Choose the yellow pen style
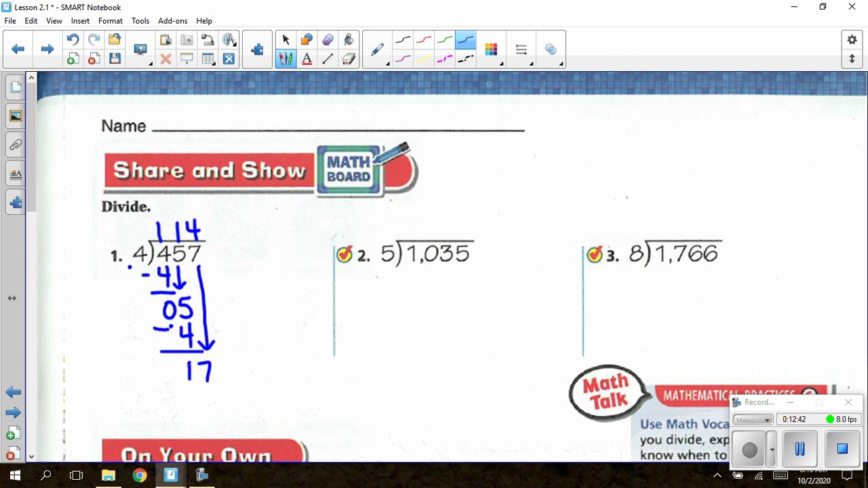 click(x=424, y=59)
